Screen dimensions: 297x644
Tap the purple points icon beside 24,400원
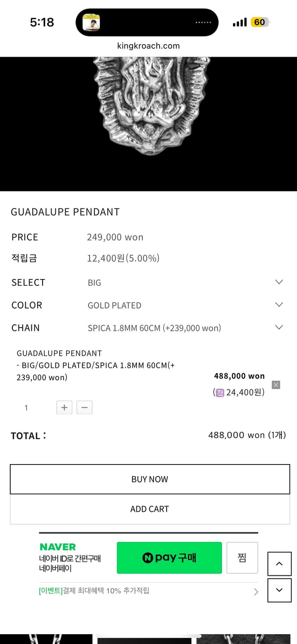pyautogui.click(x=220, y=392)
